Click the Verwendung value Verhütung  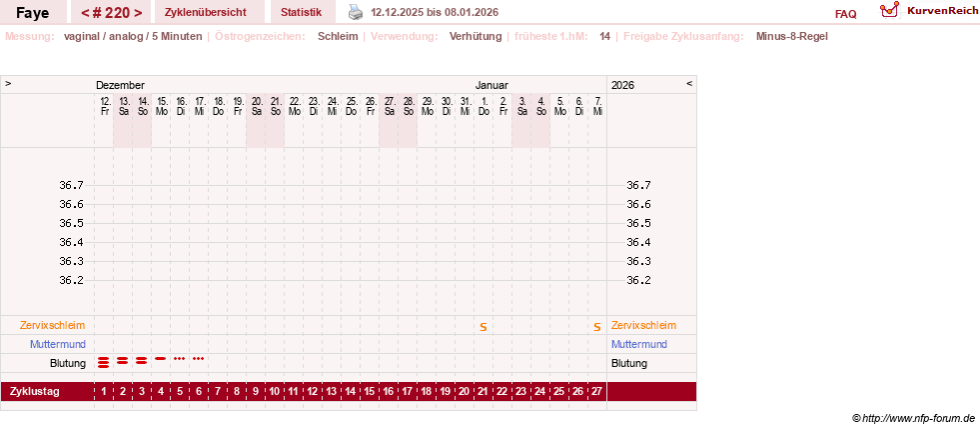[475, 36]
